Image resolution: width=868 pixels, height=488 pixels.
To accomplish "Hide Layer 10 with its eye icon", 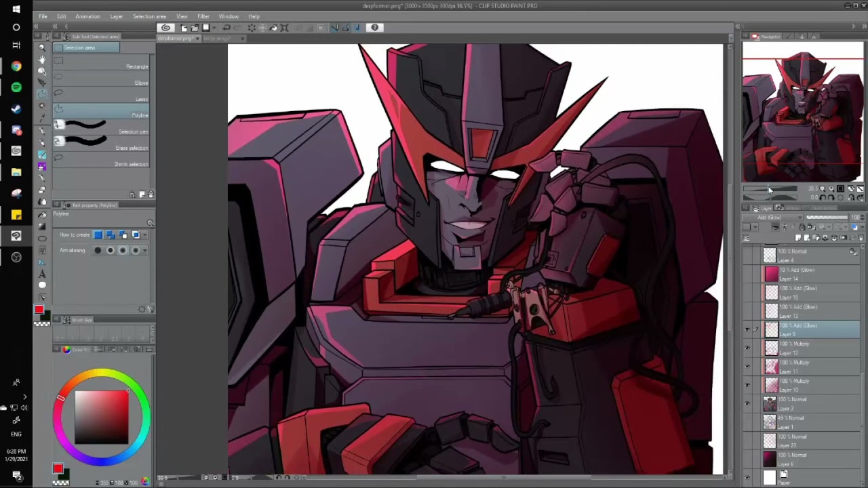I will tap(747, 384).
